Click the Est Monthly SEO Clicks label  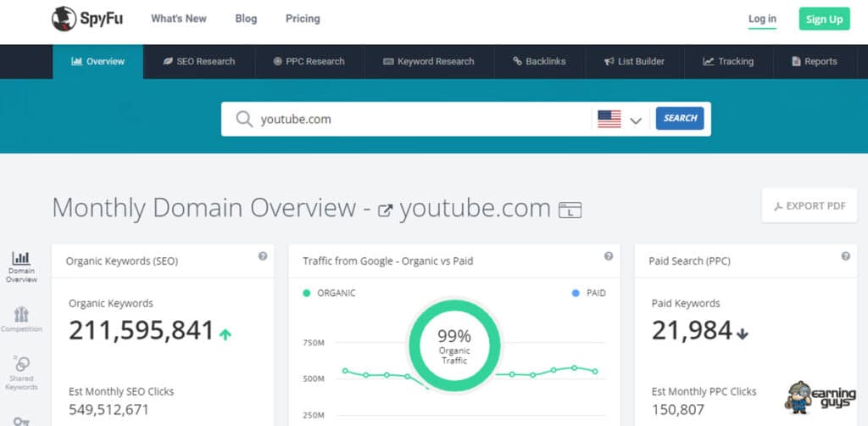121,392
